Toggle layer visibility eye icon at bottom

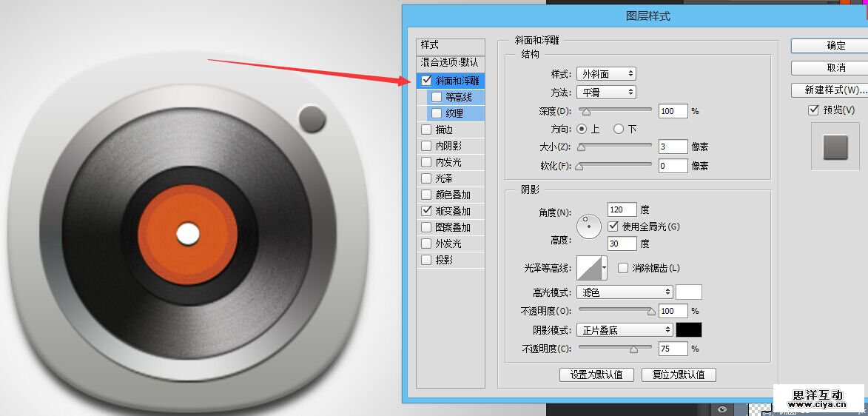[721, 409]
